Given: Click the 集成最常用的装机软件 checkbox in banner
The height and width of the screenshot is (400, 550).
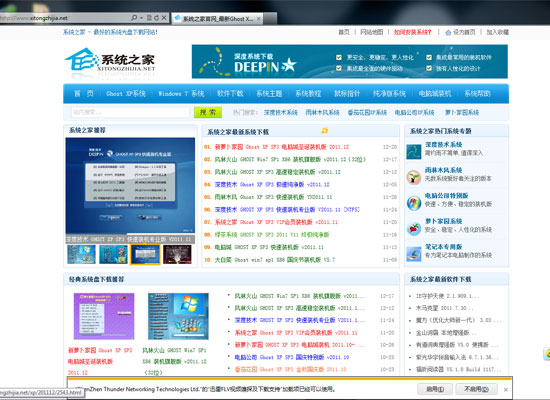Looking at the screenshot, I should tap(429, 57).
